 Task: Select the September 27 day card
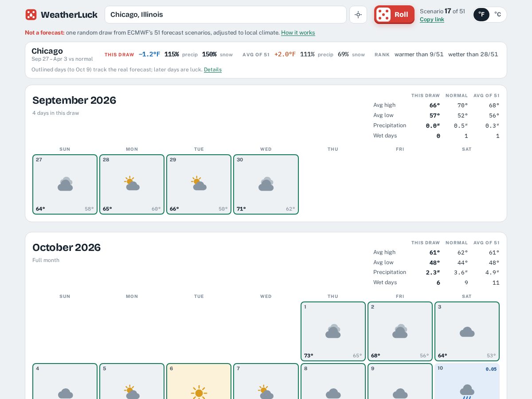65,184
